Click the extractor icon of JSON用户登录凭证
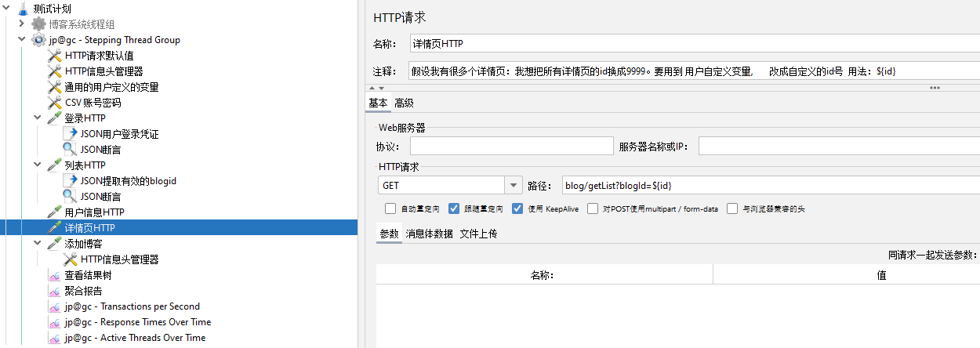Image resolution: width=980 pixels, height=348 pixels. pyautogui.click(x=70, y=134)
